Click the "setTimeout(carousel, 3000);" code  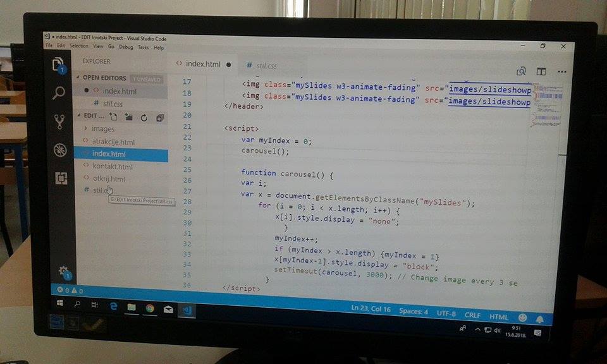click(x=333, y=273)
